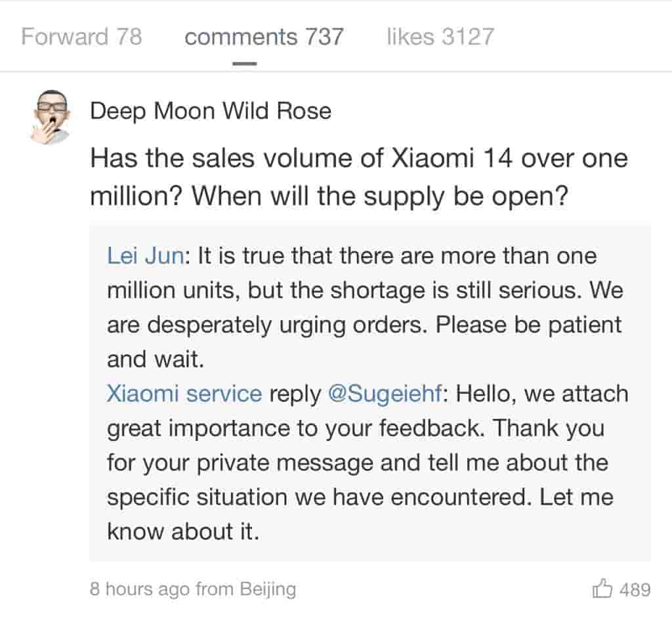Click the 489 like count

(635, 589)
